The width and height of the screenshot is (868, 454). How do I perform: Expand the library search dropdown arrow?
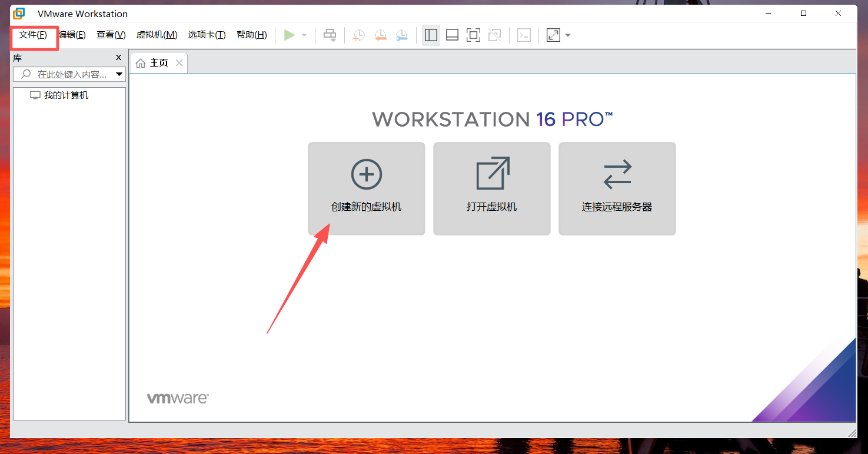[x=119, y=74]
